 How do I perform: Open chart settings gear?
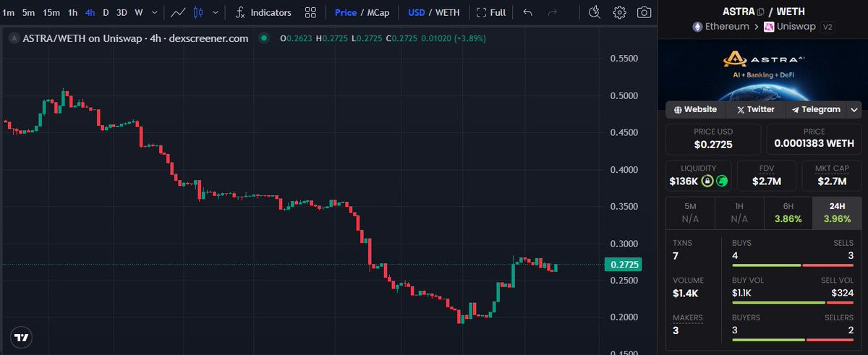click(x=619, y=12)
